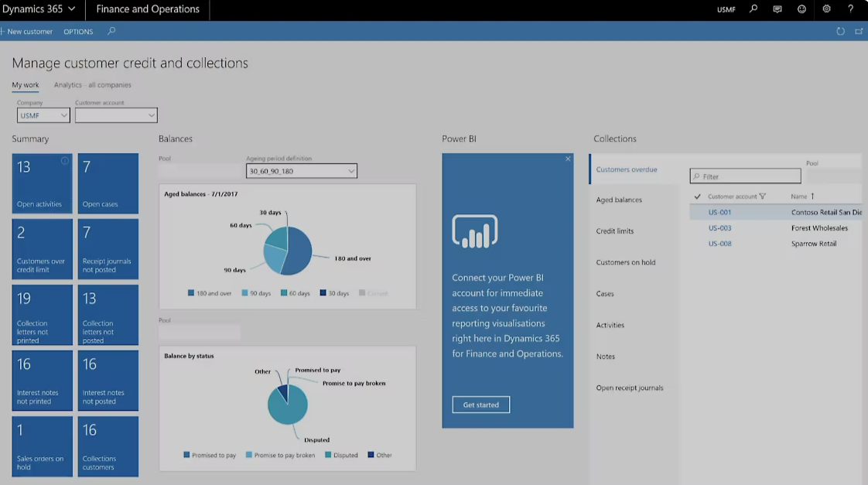Click the info icon on Open activities tile
This screenshot has width=868, height=485.
[65, 161]
